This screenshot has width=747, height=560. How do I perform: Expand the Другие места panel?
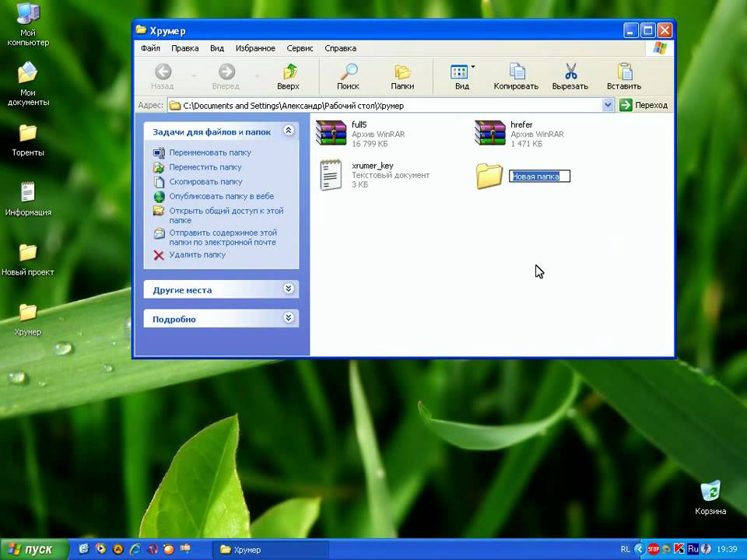(x=288, y=289)
